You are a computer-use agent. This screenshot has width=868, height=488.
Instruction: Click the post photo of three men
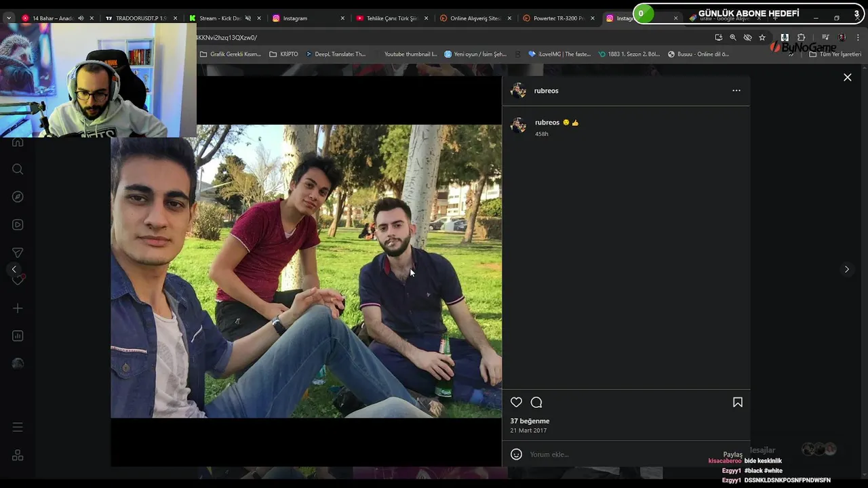(307, 271)
